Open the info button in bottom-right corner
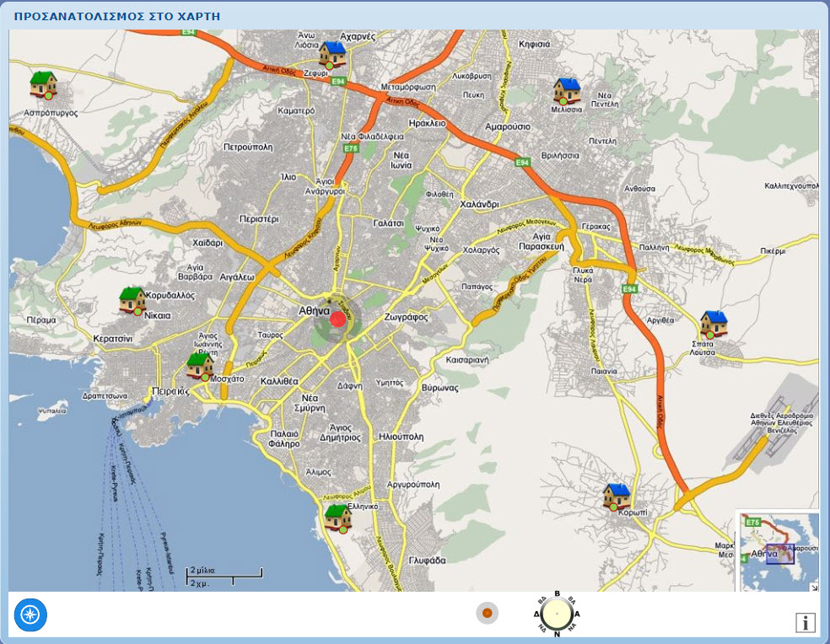This screenshot has width=830, height=644. point(806,622)
